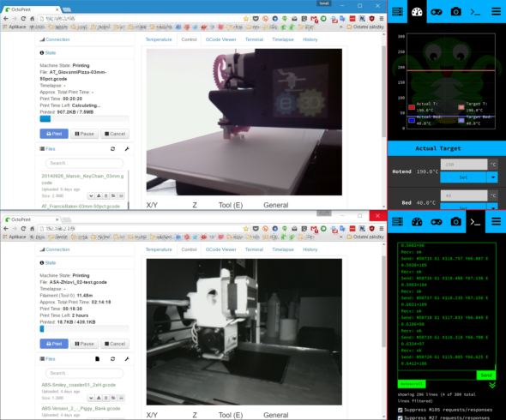Bookmark the page with the star in top browser

coord(246,19)
